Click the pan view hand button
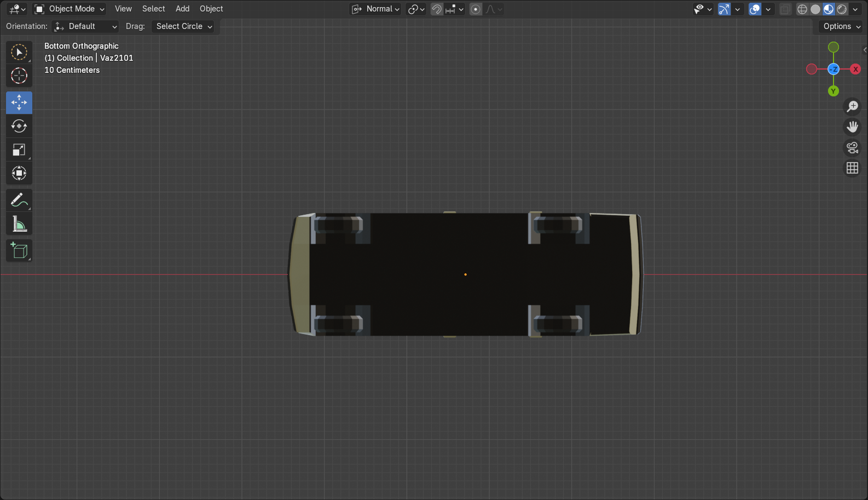Screen dimensions: 868x500 (x=853, y=127)
